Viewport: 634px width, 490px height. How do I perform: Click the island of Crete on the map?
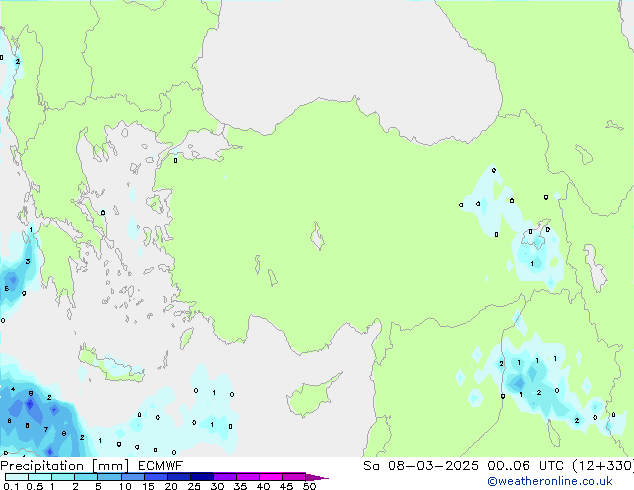[x=113, y=366]
